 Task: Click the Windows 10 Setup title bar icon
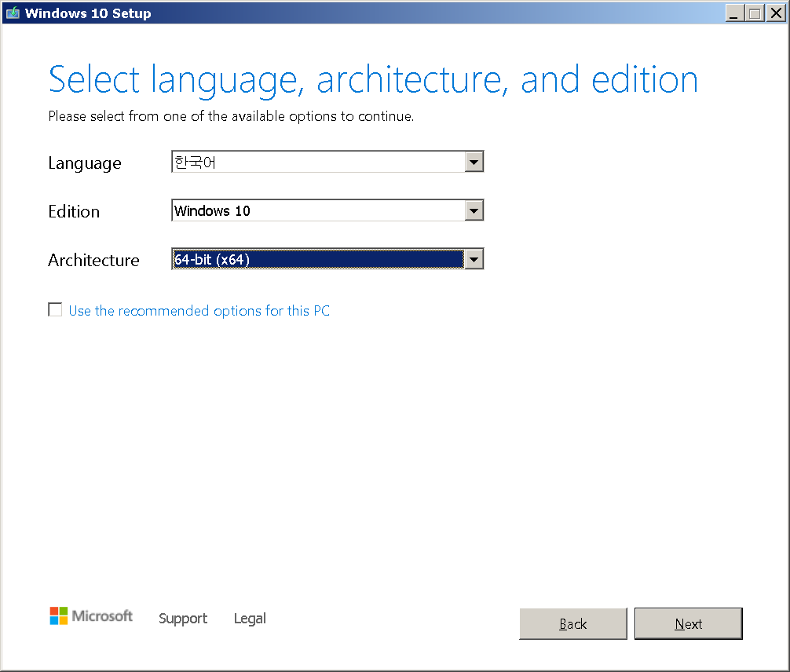(x=13, y=13)
